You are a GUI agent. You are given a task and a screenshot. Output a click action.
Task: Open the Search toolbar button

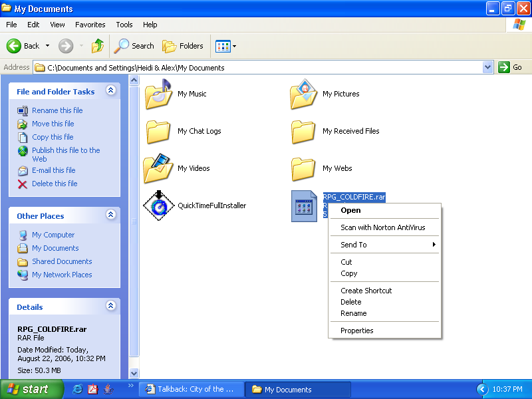(134, 46)
